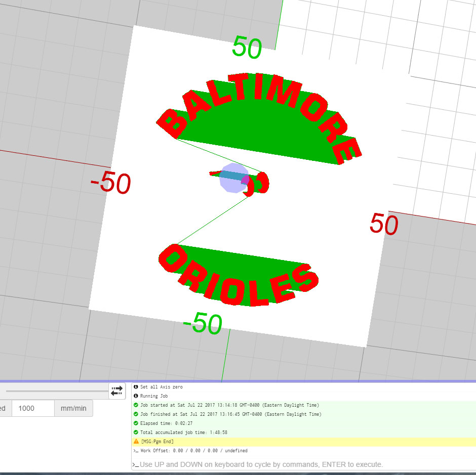
Task: Click the mm/min unit label
Action: click(73, 408)
